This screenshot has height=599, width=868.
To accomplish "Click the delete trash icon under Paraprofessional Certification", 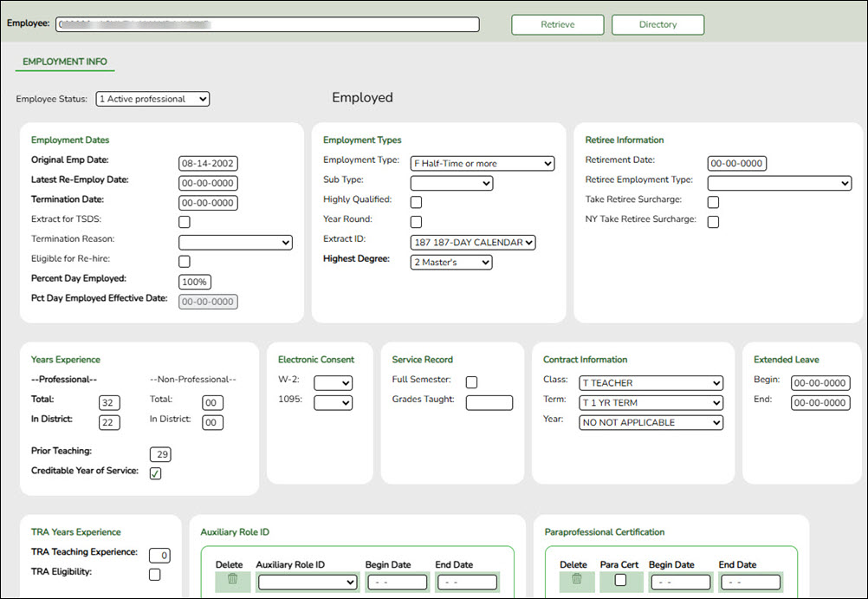I will click(574, 581).
